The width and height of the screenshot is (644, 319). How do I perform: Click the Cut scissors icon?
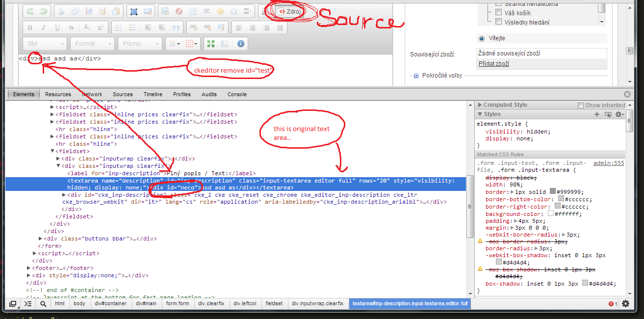(x=61, y=11)
